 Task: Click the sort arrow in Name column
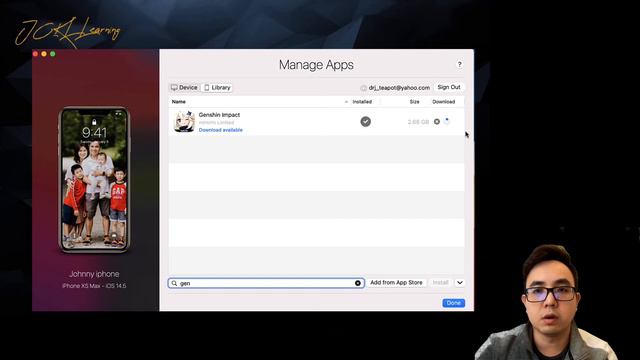point(346,102)
